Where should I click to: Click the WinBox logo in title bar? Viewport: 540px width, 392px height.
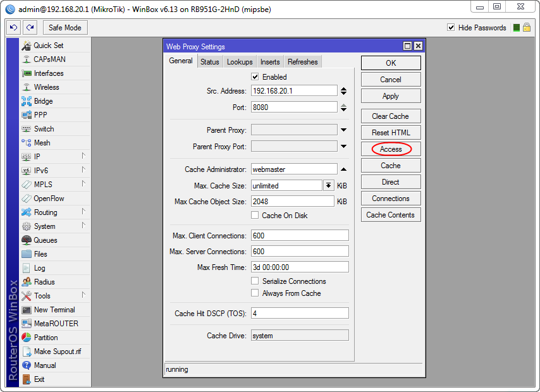tap(10, 9)
